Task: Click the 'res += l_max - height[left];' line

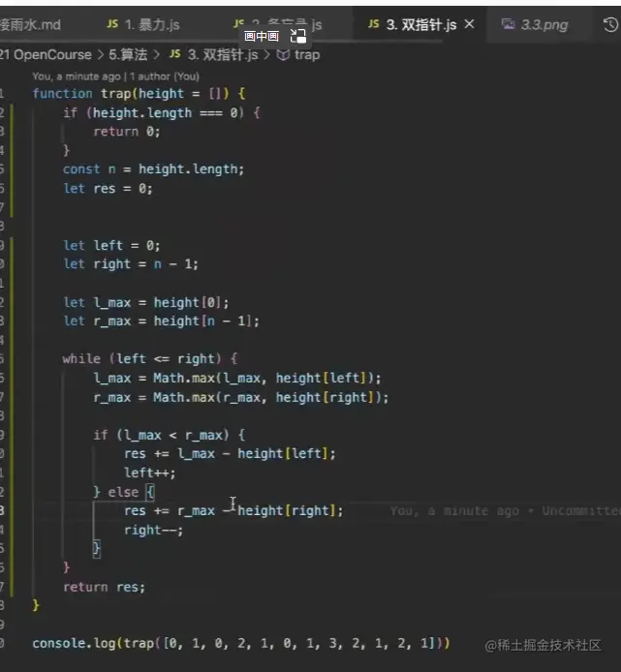Action: point(230,453)
